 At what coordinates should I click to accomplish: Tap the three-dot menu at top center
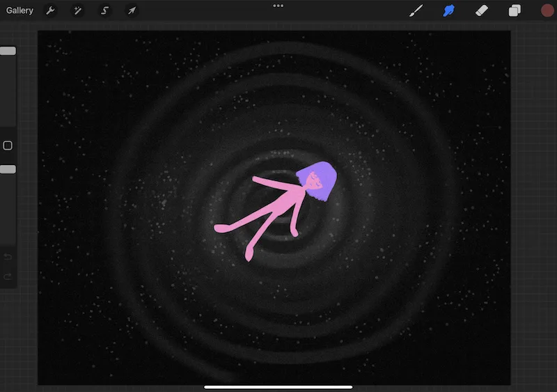(x=278, y=6)
